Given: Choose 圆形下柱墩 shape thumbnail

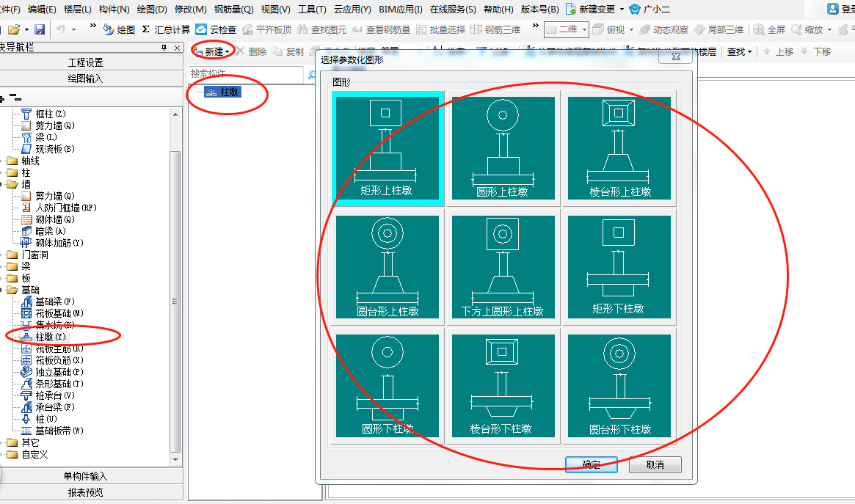Looking at the screenshot, I should point(388,386).
